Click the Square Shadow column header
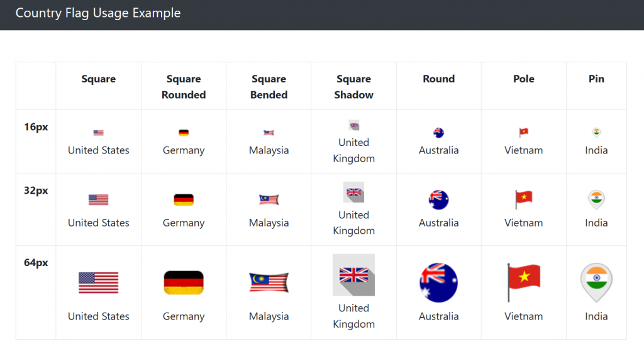This screenshot has height=351, width=644. [353, 87]
